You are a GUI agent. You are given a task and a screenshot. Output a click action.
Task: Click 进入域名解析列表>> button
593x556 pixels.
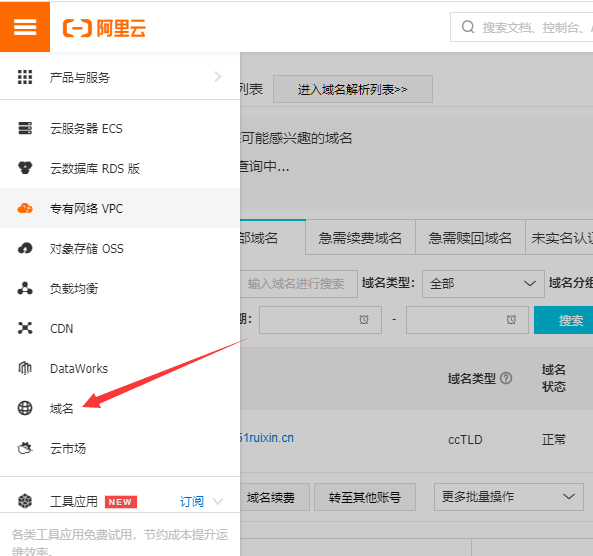click(352, 89)
